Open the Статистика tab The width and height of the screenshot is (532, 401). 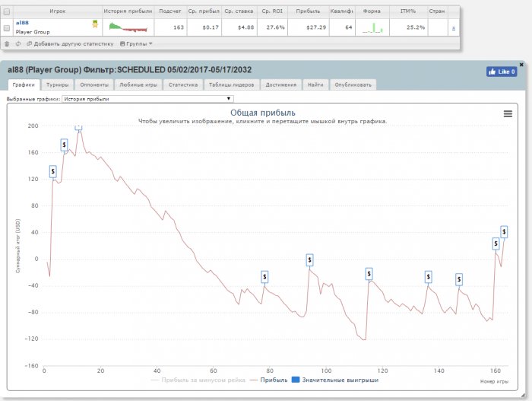(x=183, y=84)
